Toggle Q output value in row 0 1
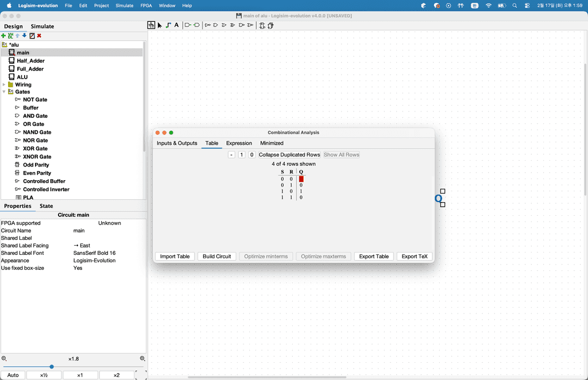 (x=301, y=185)
